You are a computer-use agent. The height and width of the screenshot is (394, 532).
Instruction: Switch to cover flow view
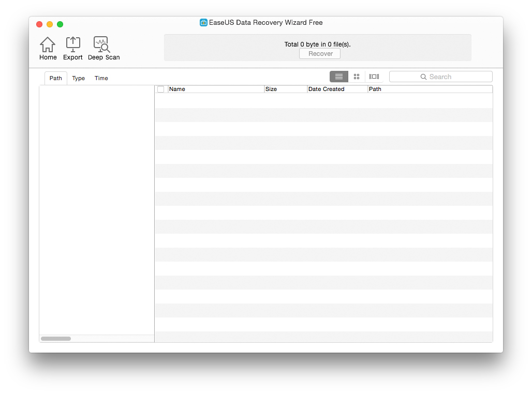click(374, 77)
